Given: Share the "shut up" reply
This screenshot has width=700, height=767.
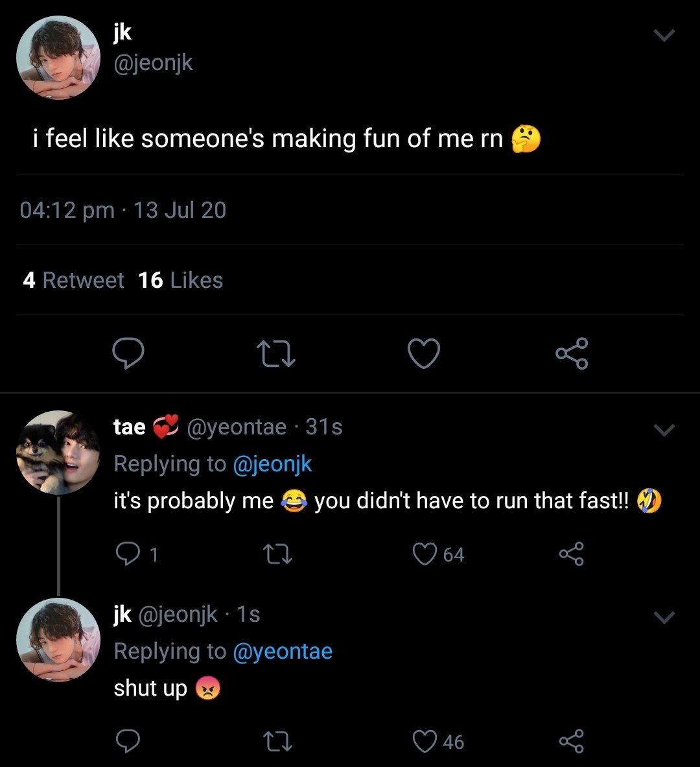Looking at the screenshot, I should coord(571,741).
